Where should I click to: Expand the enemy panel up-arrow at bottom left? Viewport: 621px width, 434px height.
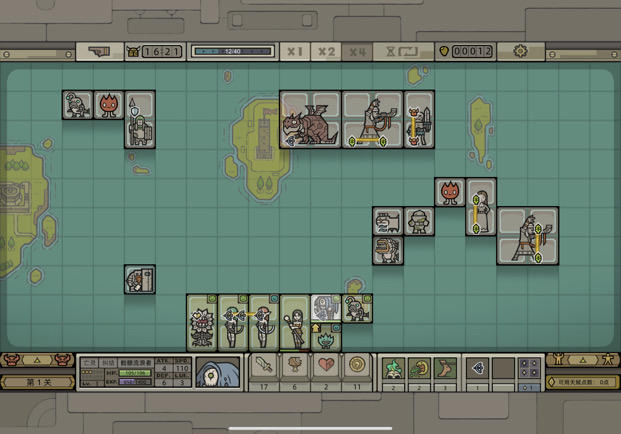click(37, 360)
